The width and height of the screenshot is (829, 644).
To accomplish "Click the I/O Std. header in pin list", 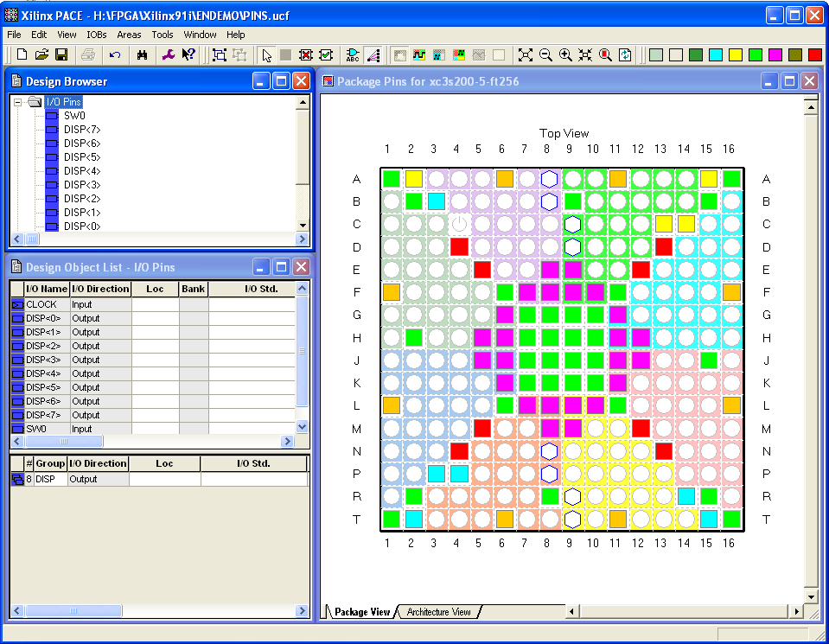I will [x=261, y=289].
